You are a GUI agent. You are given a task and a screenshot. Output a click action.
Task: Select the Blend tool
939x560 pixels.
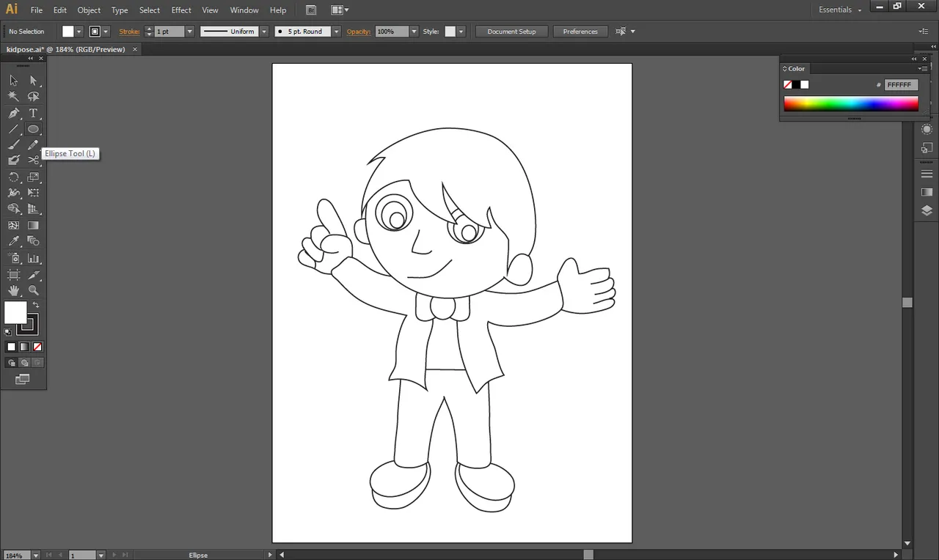[33, 241]
